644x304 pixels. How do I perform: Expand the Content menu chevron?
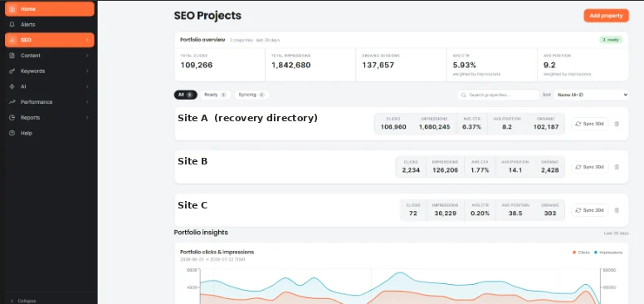tap(87, 56)
